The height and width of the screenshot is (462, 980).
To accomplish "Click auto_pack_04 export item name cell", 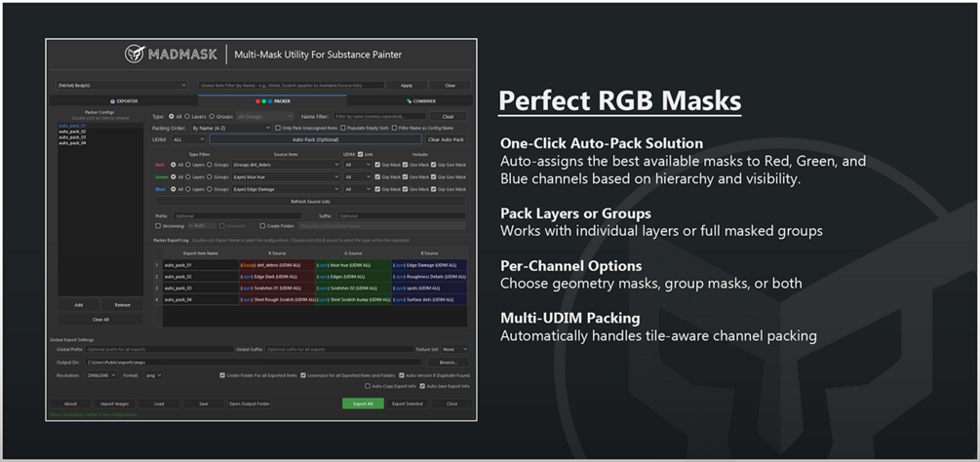I will click(200, 299).
